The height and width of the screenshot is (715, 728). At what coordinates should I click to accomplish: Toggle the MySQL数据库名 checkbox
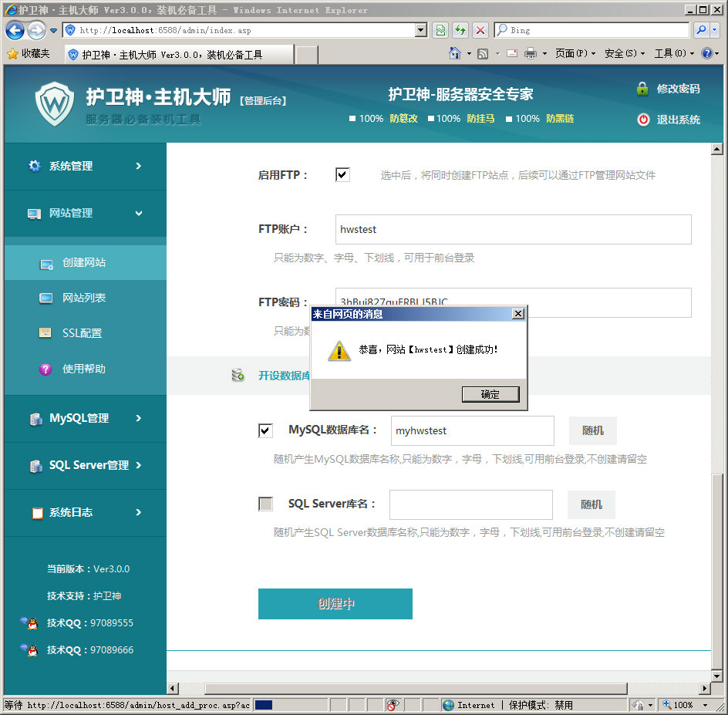pos(265,431)
